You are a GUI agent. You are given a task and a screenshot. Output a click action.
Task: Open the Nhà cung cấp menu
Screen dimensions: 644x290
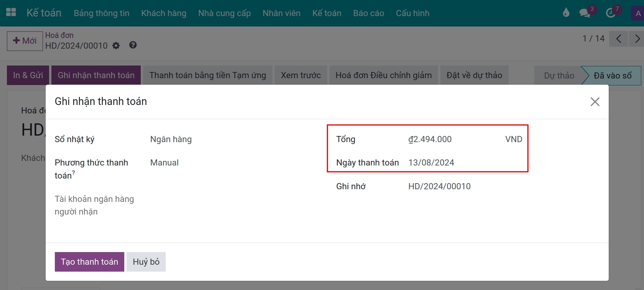pos(224,13)
